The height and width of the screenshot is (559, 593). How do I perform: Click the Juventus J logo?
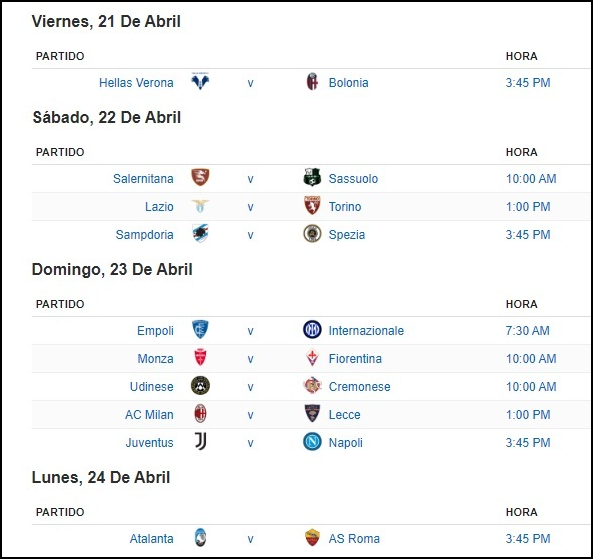pos(200,441)
